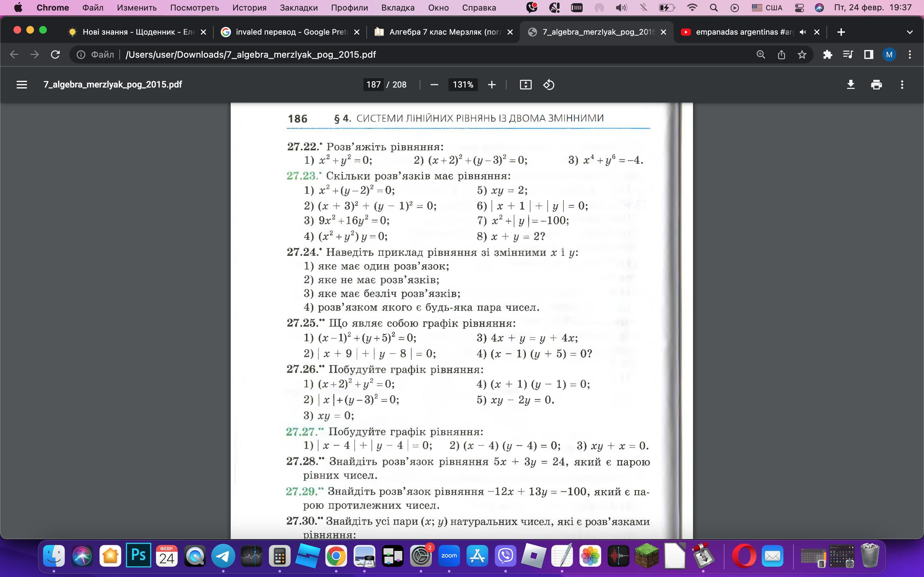Toggle the Chrome side panel
This screenshot has height=577, width=924.
point(868,54)
